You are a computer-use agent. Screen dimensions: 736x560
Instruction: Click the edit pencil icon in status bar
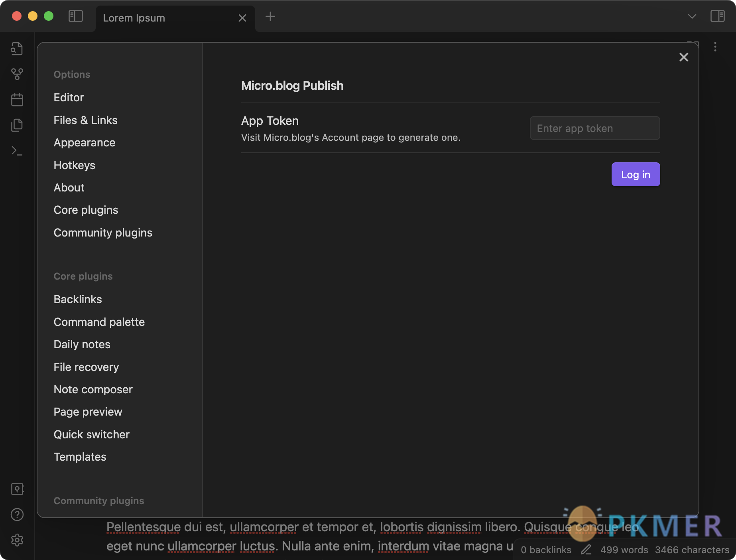[x=586, y=550]
